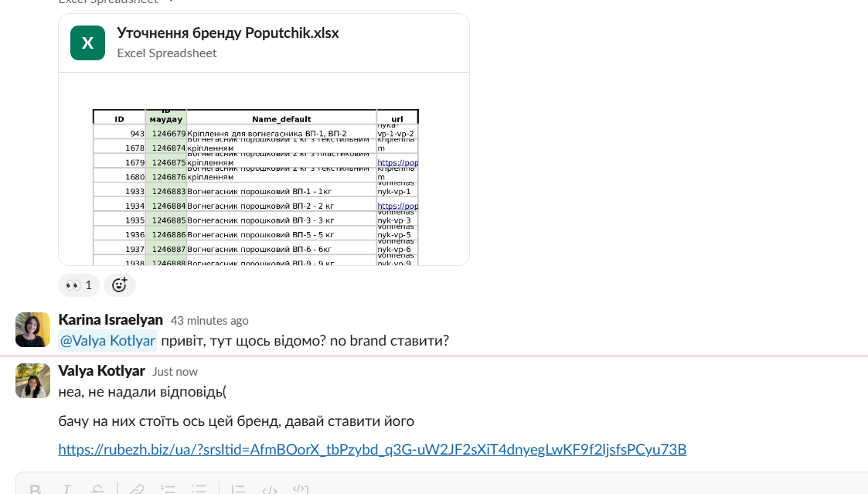
Task: Insert a code block in the composer
Action: tap(301, 489)
